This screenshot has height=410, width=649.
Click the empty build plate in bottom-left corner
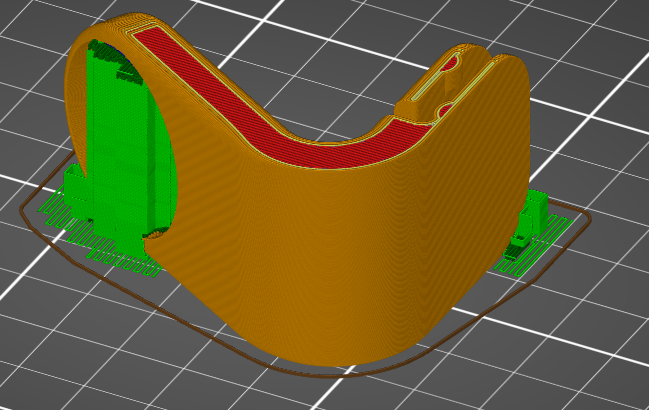click(x=60, y=360)
